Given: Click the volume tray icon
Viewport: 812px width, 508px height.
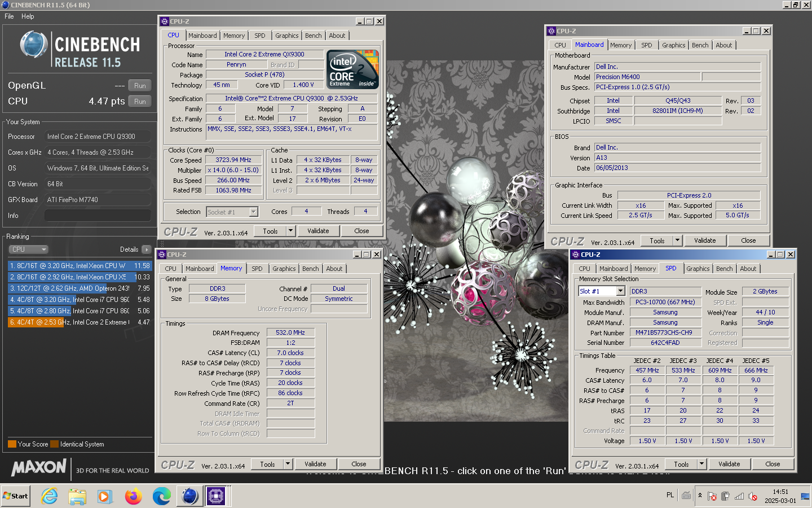Looking at the screenshot, I should click(x=752, y=496).
